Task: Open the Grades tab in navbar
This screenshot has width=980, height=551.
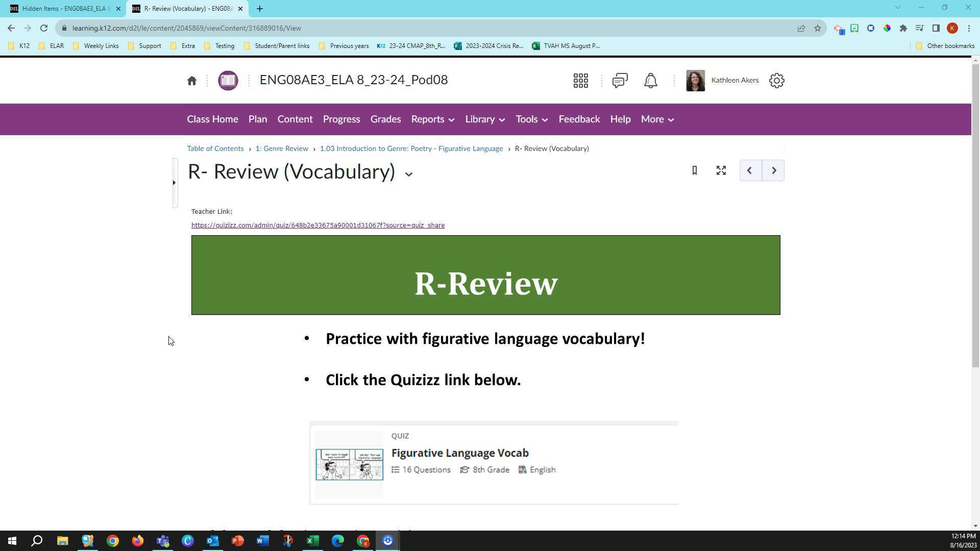Action: tap(385, 119)
